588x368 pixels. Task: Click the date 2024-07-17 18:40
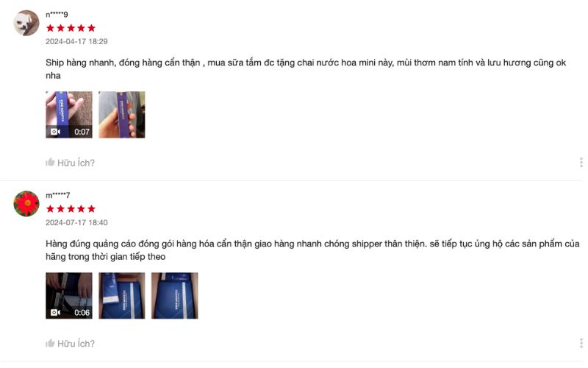pyautogui.click(x=76, y=222)
